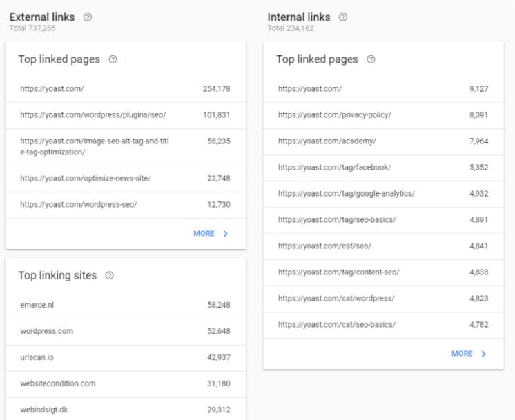Open help icon for external Top linked pages
This screenshot has height=420, width=515.
click(x=113, y=59)
